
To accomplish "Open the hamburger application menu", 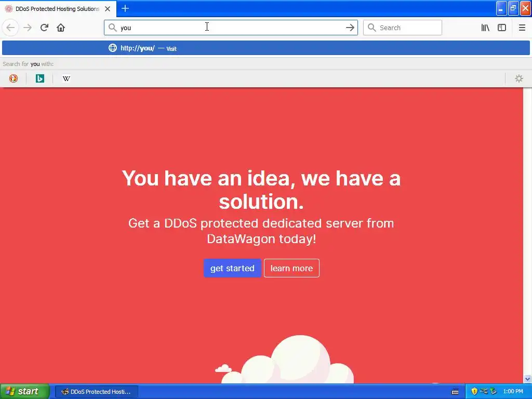I will 522,28.
